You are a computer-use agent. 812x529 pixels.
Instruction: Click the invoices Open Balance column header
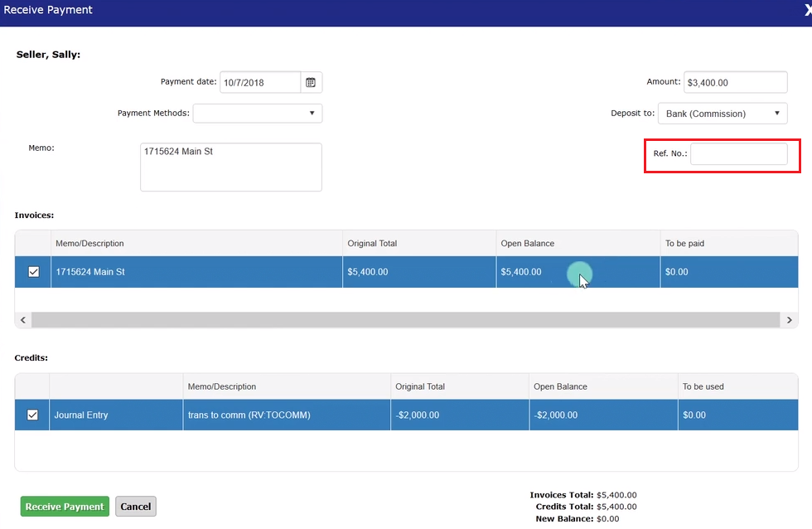(578, 244)
